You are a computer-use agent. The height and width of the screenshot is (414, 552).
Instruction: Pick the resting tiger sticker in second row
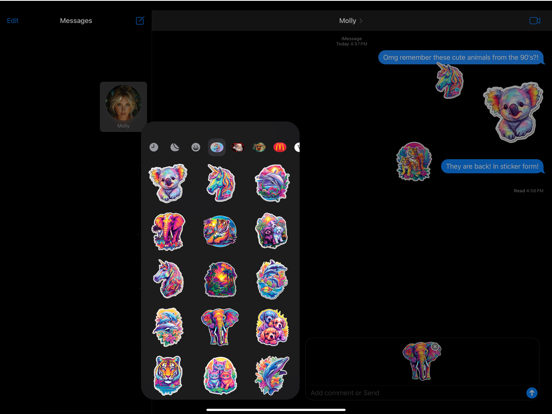220,231
